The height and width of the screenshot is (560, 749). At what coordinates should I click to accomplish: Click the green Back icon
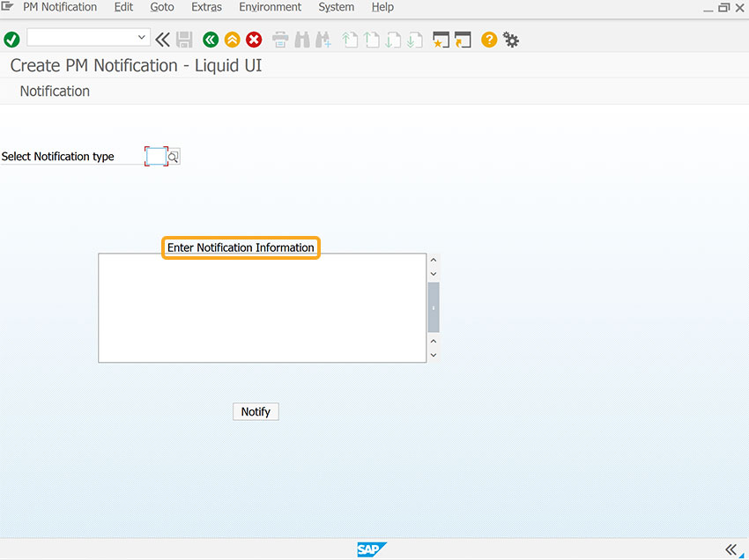(211, 40)
